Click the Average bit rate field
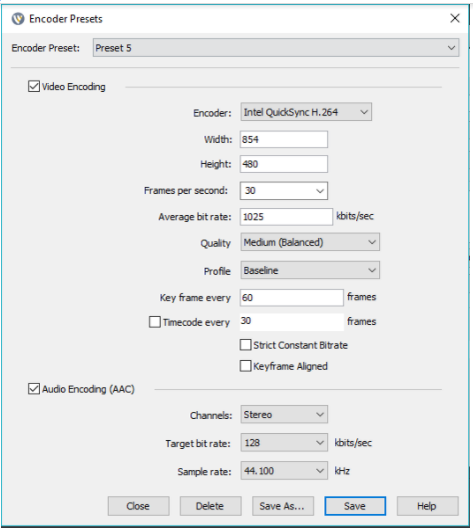The image size is (473, 531). [x=286, y=217]
